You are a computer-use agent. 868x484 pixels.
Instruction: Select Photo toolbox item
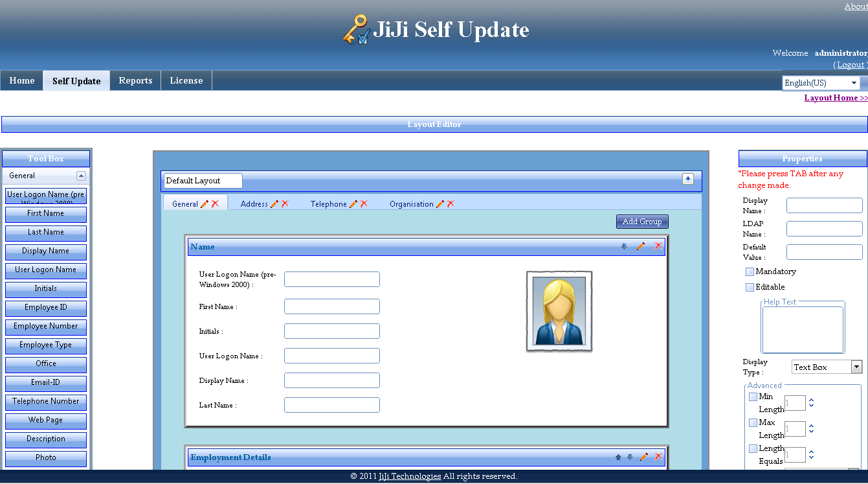click(46, 459)
